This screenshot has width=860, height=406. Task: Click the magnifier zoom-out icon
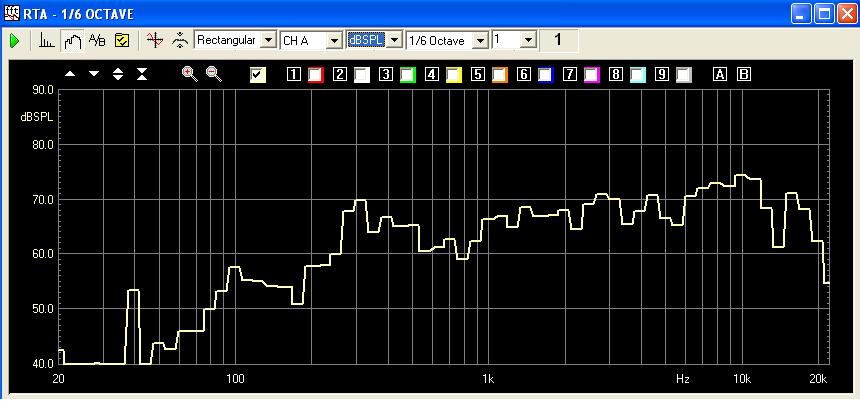click(213, 74)
